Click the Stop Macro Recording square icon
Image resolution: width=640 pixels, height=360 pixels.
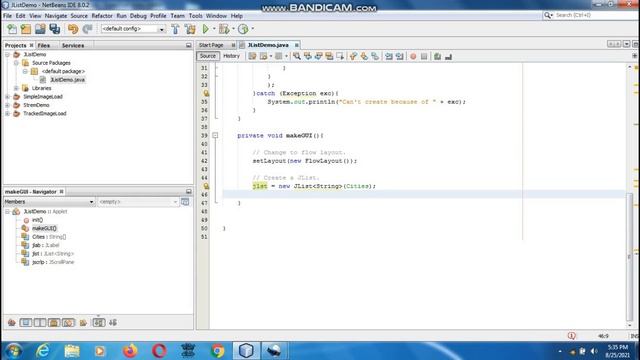tap(424, 56)
